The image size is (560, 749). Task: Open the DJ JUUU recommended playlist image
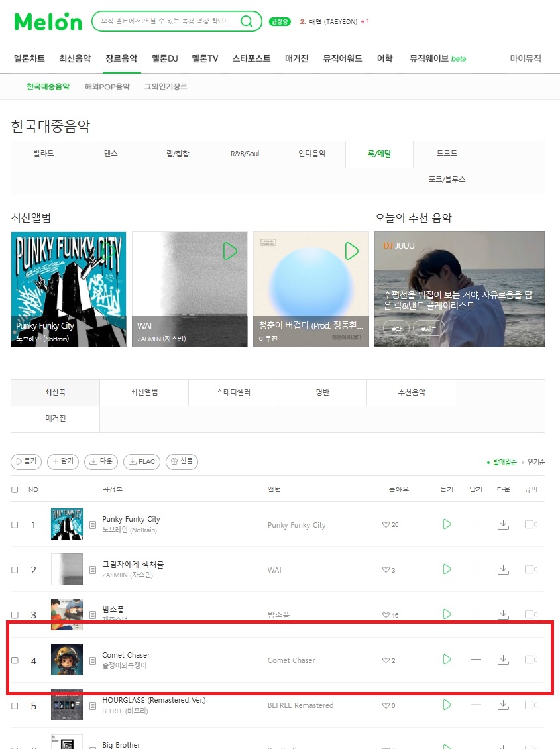[x=459, y=289]
